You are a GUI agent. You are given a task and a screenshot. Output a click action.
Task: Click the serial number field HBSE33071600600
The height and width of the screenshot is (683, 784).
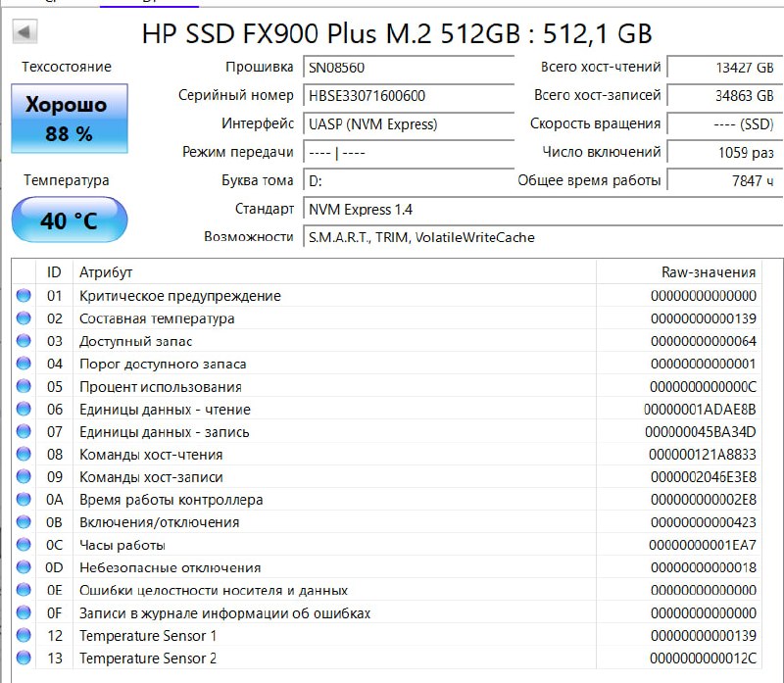coord(407,96)
